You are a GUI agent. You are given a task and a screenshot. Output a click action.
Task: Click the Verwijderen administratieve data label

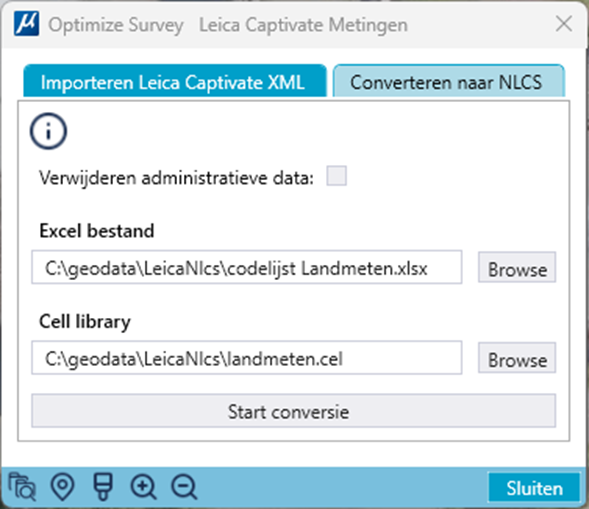coord(176,178)
